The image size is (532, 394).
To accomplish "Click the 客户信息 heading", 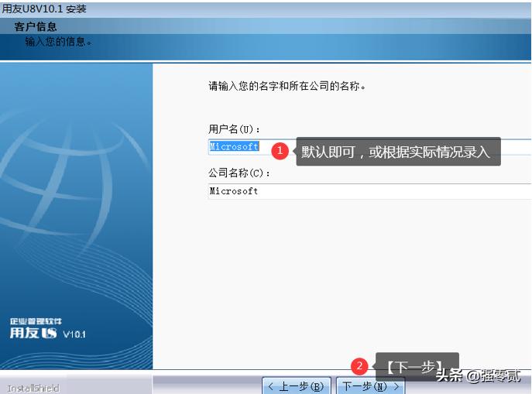I will [x=36, y=26].
